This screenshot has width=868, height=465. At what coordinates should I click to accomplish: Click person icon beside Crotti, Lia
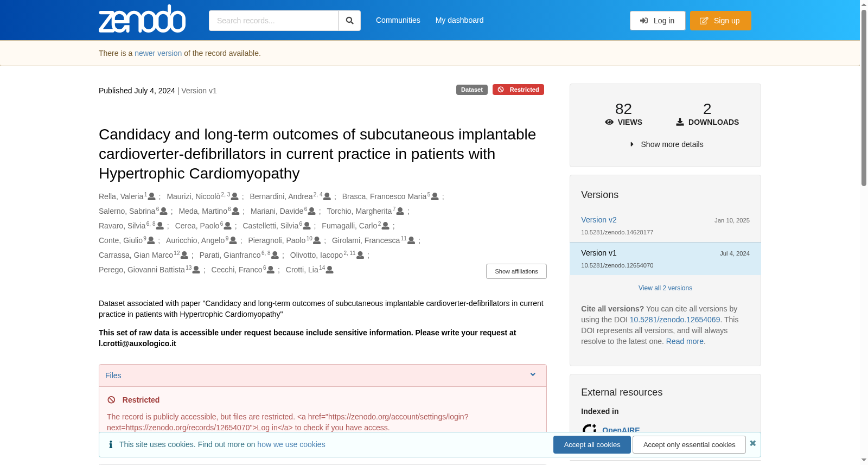(330, 270)
